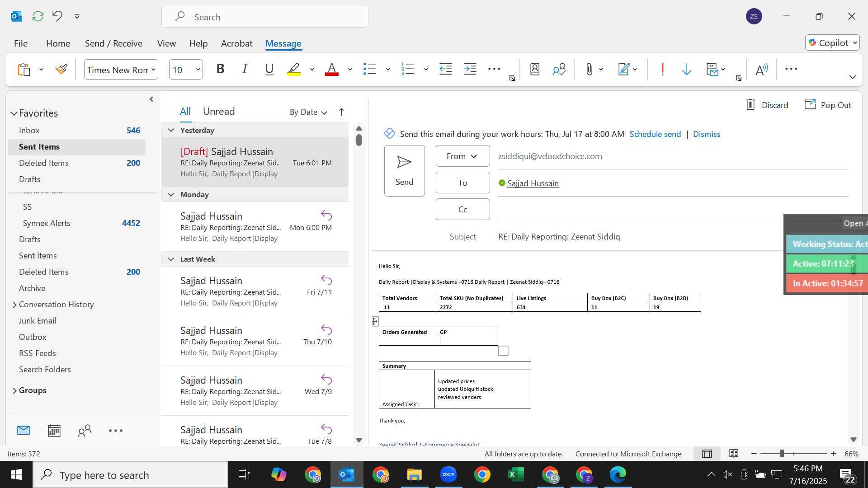Viewport: 868px width, 488px height.
Task: Open the Address Book
Action: pyautogui.click(x=535, y=69)
